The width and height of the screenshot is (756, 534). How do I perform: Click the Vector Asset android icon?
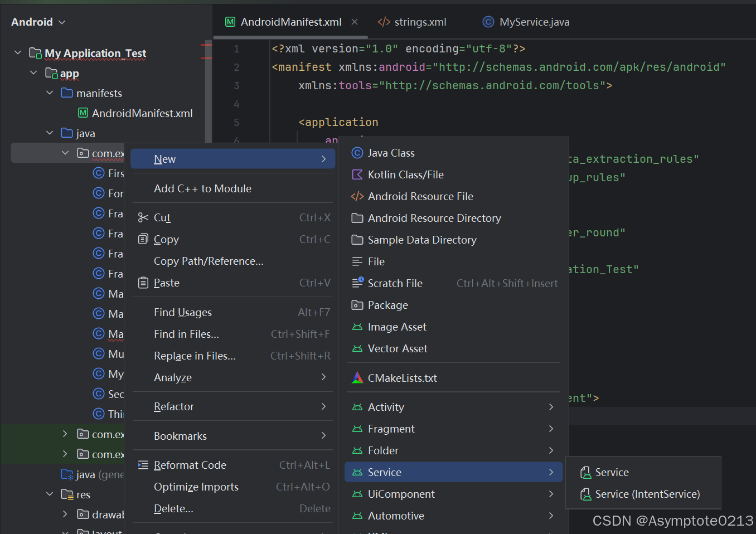pyautogui.click(x=357, y=348)
